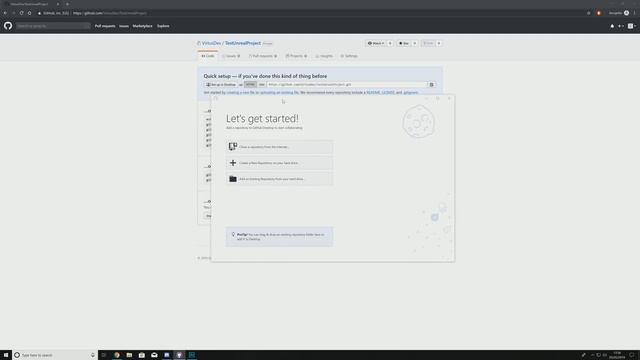The image size is (640, 360).
Task: Add an Existing Repository from hard drive
Action: click(280, 179)
